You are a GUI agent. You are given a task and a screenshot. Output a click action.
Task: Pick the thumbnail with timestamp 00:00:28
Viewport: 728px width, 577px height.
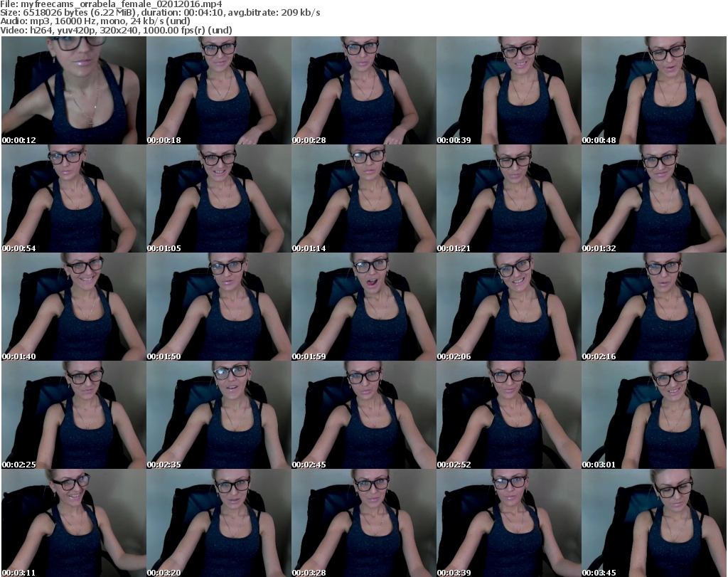coord(363,90)
